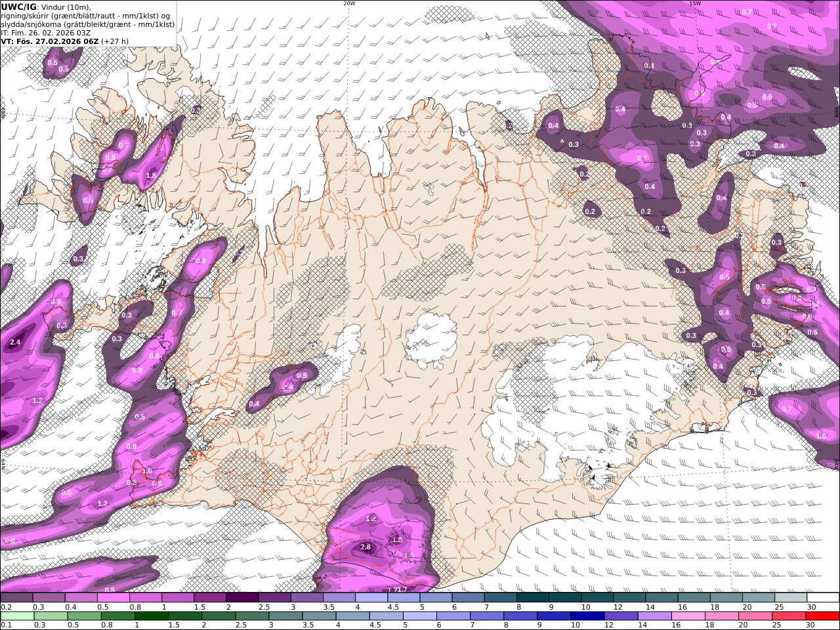Click the 0.1 label in the lower legend row

(5, 625)
